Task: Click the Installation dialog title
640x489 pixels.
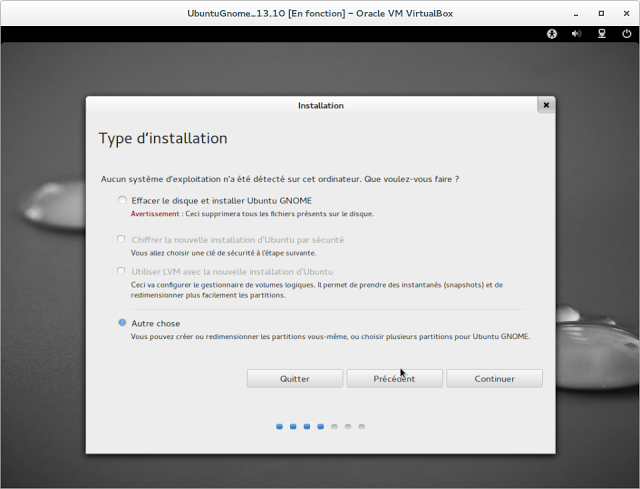Action: click(321, 106)
